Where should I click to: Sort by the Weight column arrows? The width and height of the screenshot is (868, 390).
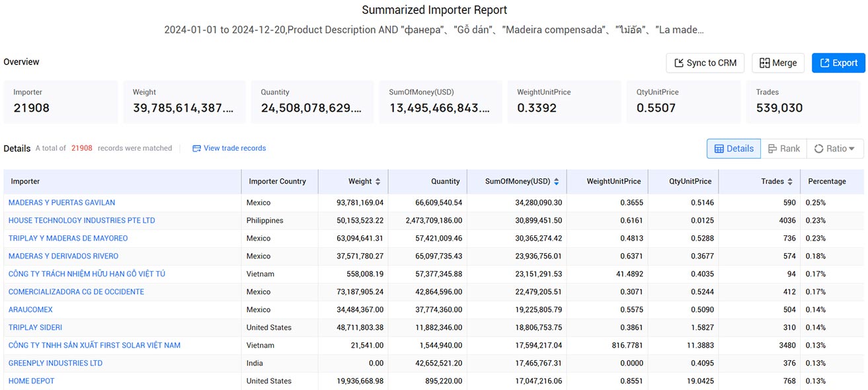377,181
